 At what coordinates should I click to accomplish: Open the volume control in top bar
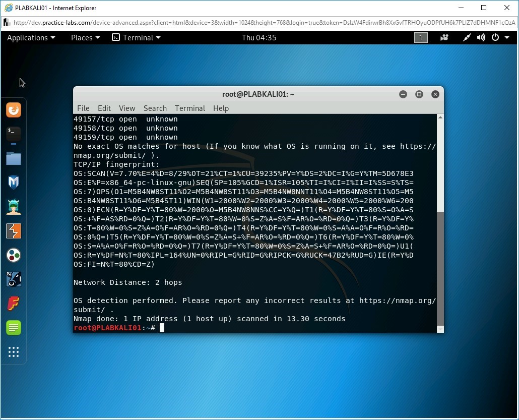click(x=481, y=38)
